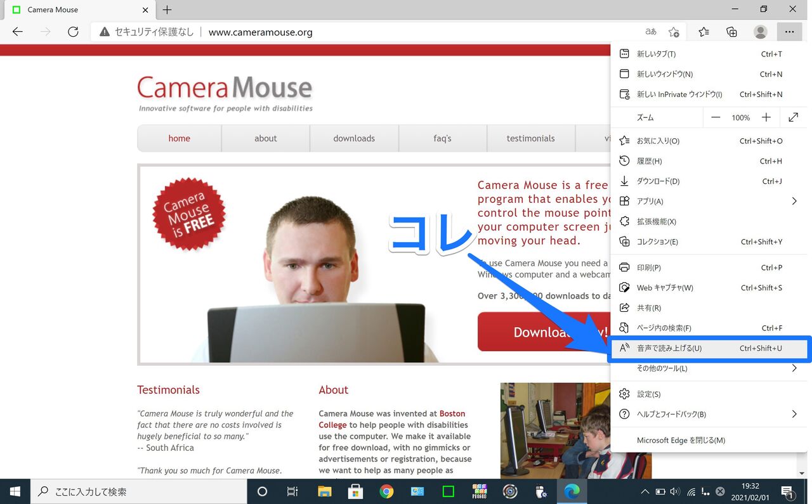Click the Wi-Fi network tray icon
The height and width of the screenshot is (504, 812).
tap(691, 491)
